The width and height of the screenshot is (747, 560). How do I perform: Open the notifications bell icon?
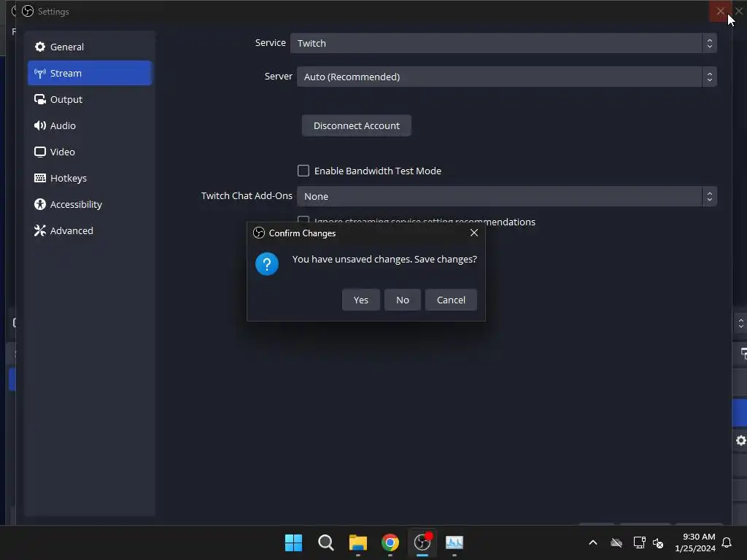tap(727, 542)
